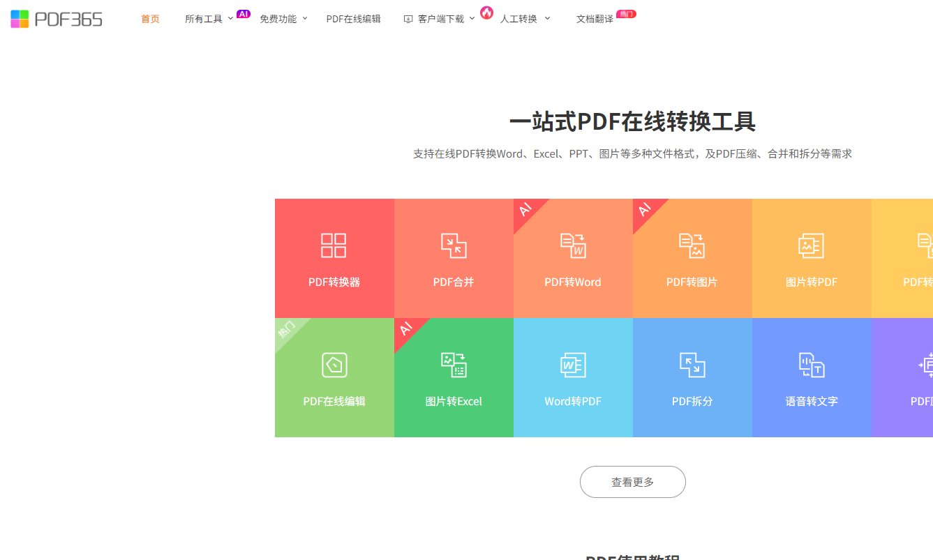
Task: Open the PDF合并 tool icon
Action: point(454,245)
